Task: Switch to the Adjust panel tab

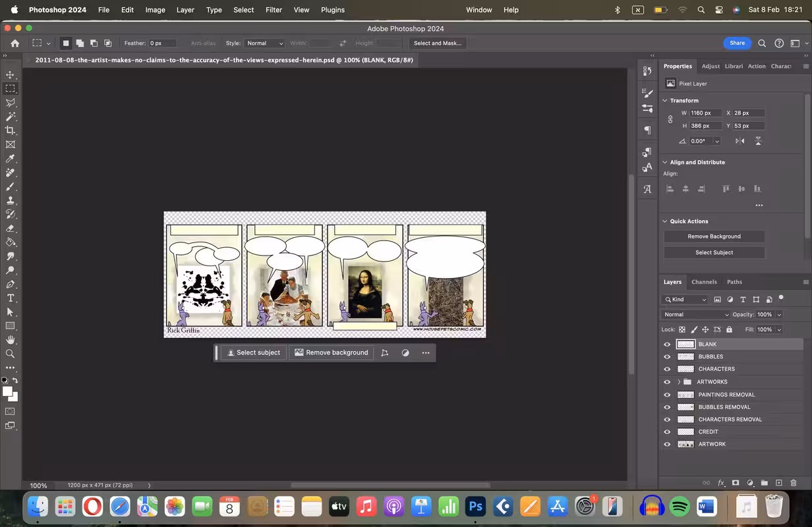Action: 710,67
